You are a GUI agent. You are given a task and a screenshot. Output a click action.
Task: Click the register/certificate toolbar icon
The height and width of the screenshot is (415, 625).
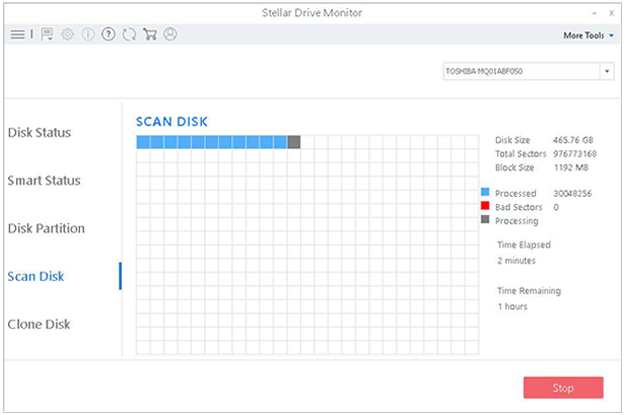[x=47, y=34]
